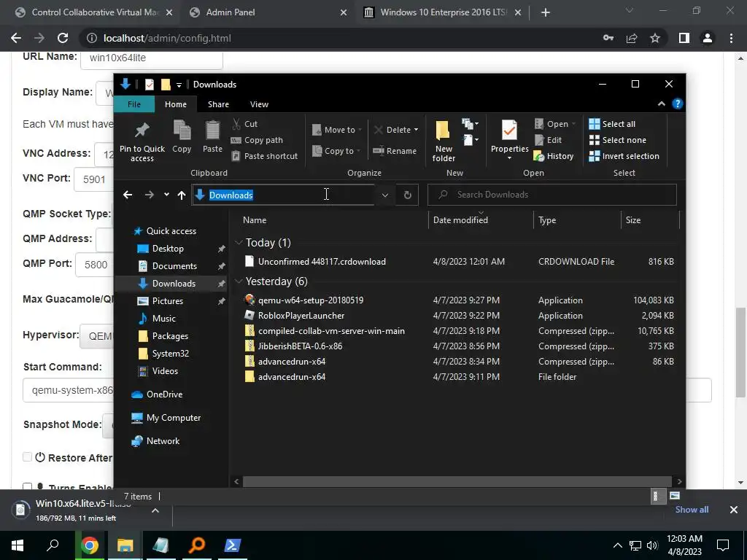Click Cut in the Clipboard group
Viewport: 747px width, 560px height.
[245, 124]
